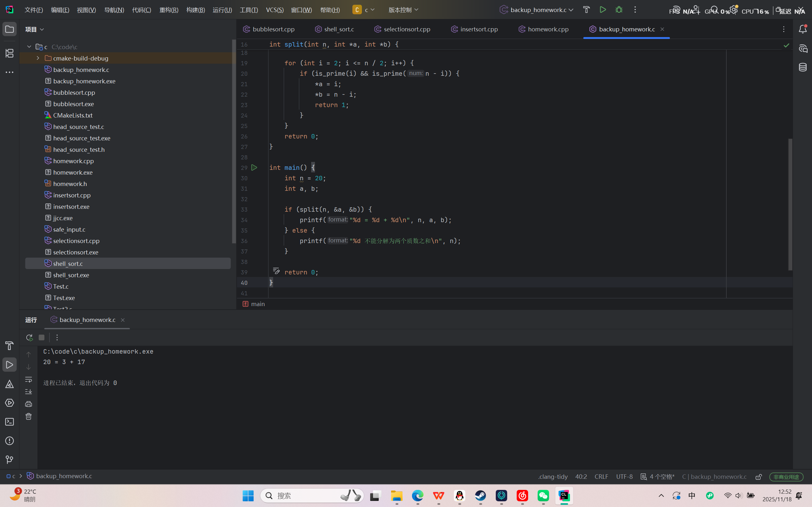Open the Terminal tool window icon

click(x=10, y=422)
